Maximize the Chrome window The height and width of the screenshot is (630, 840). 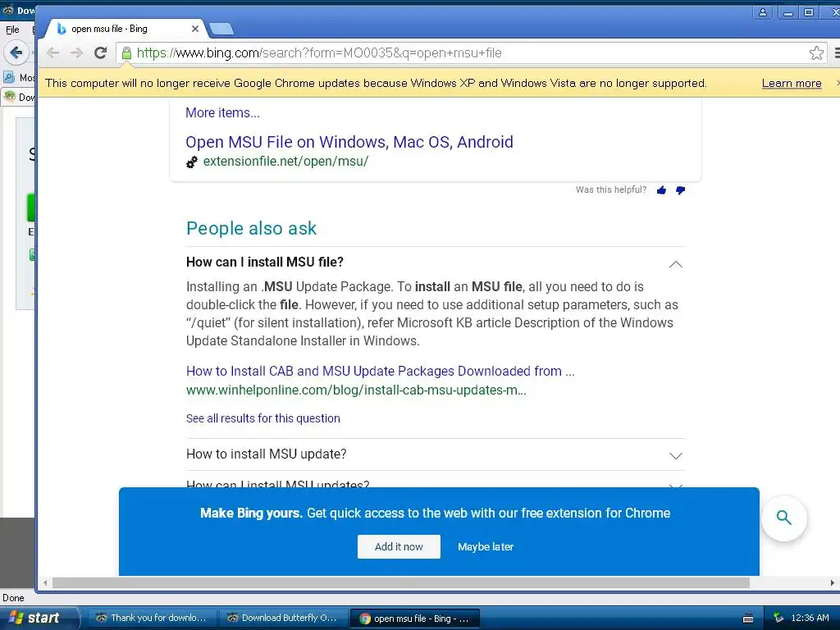coord(809,12)
